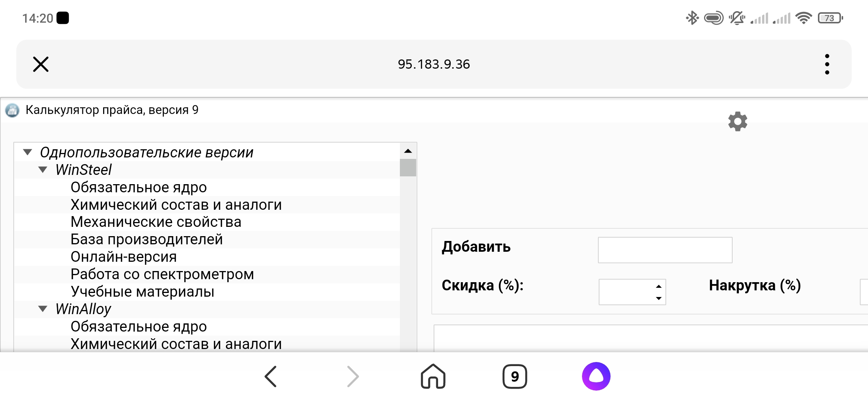Collapse the Однопользовательские версии tree node
The width and height of the screenshot is (868, 401).
[x=28, y=152]
